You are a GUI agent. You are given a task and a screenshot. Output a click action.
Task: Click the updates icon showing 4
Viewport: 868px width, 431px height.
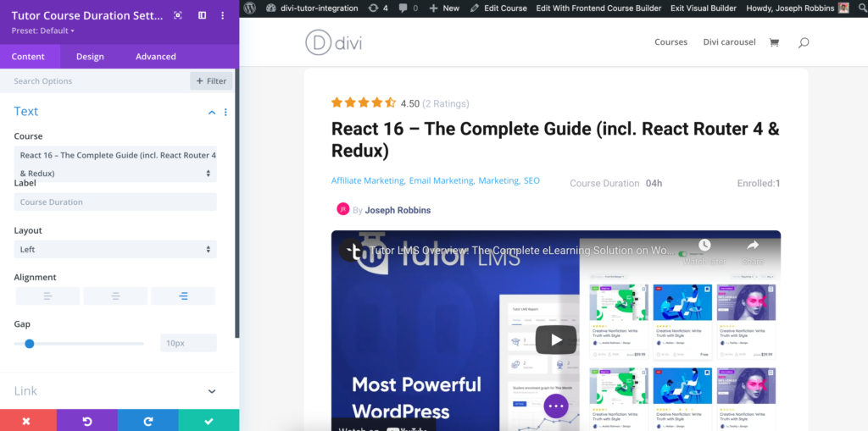378,8
